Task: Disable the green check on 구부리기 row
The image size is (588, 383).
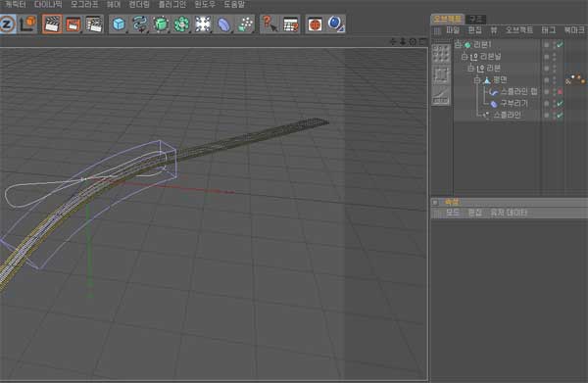Action: tap(560, 103)
